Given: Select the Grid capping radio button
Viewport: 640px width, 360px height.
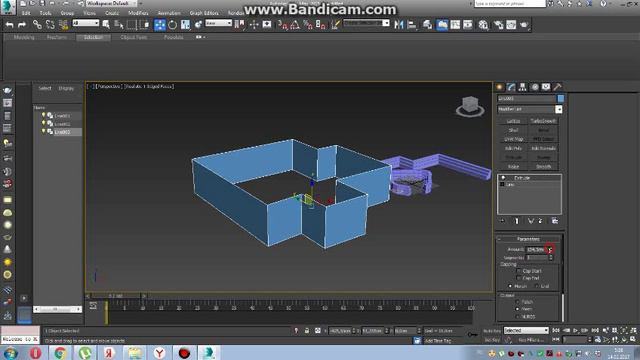Looking at the screenshot, I should click(x=536, y=286).
